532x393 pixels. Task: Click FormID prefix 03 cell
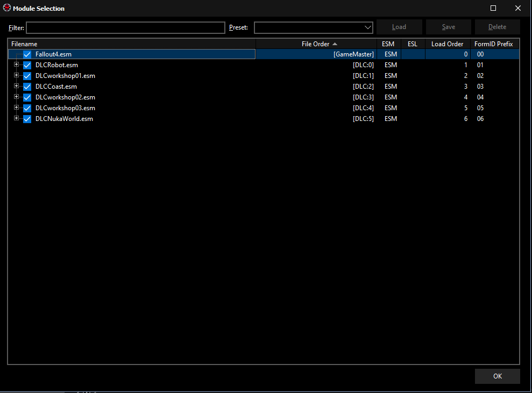click(x=480, y=87)
